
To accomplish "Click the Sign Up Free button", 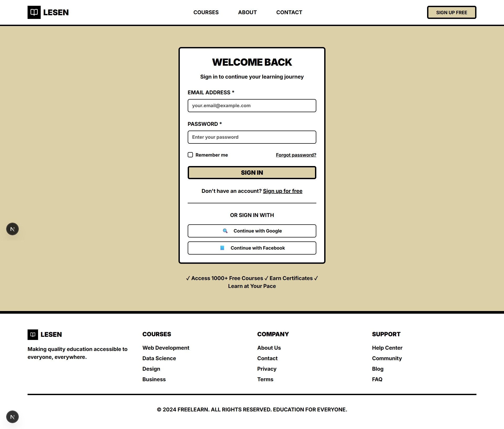I will click(451, 12).
